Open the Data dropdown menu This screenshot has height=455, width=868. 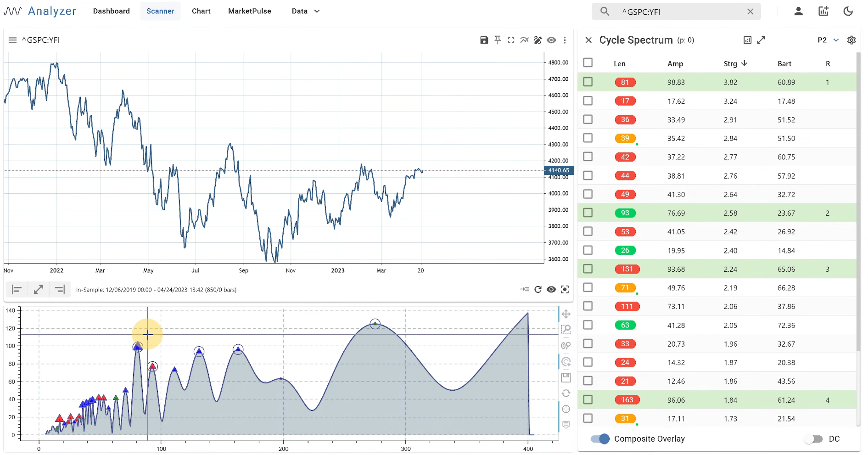[x=305, y=11]
